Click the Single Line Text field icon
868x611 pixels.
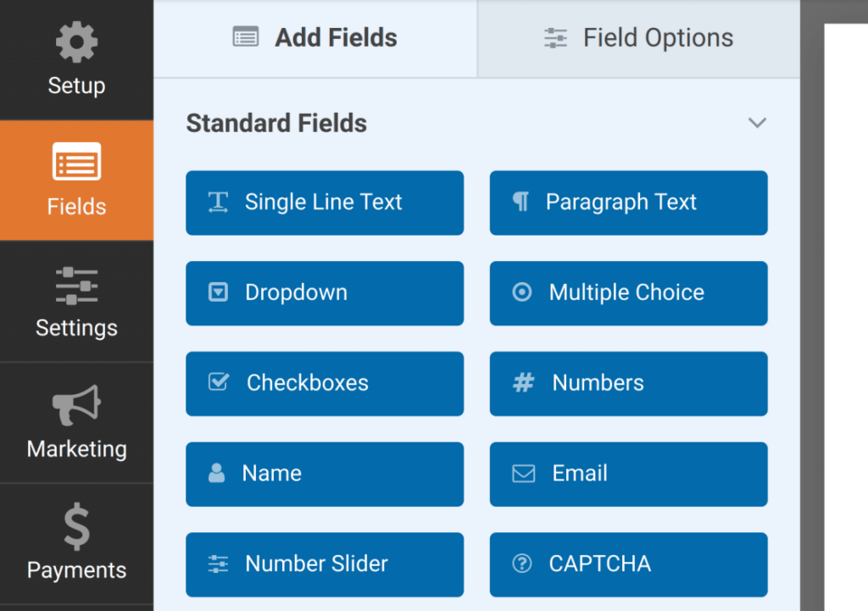pyautogui.click(x=220, y=203)
